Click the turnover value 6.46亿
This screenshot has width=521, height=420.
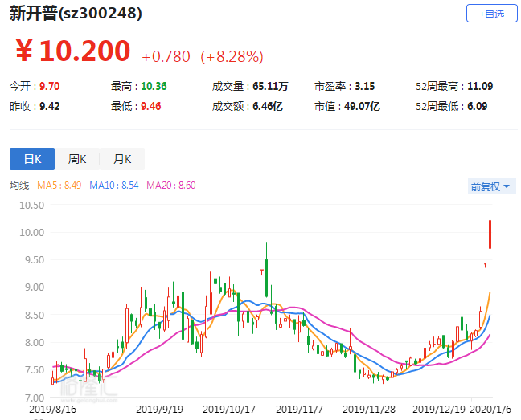click(x=268, y=107)
